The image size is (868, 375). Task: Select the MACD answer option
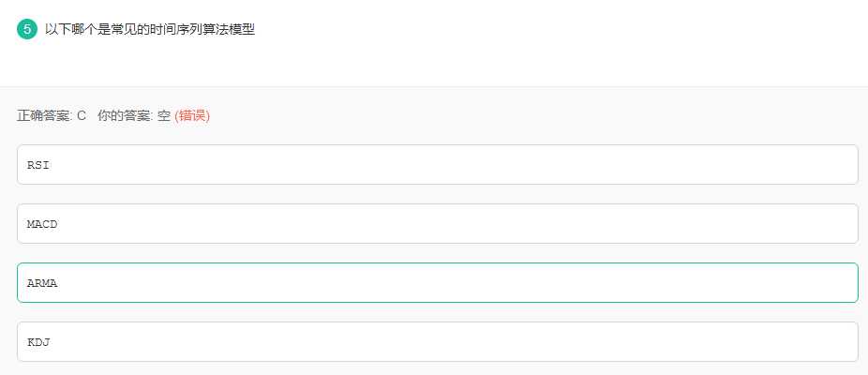pos(438,224)
